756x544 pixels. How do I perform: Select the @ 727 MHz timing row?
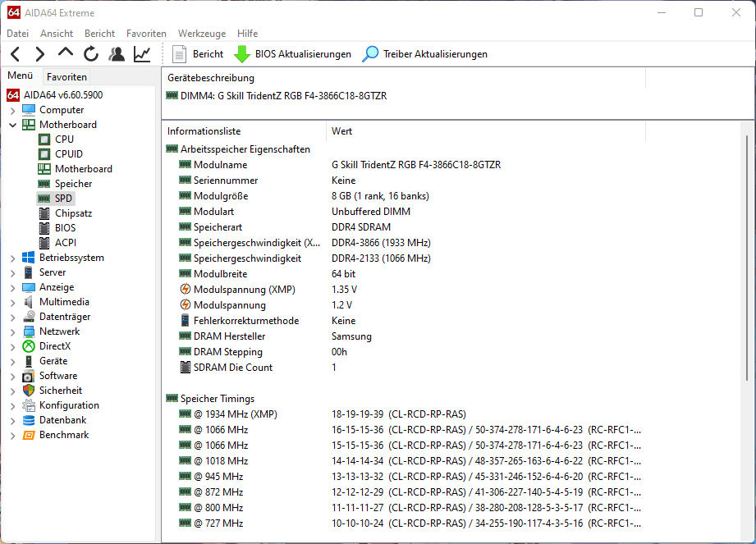pos(404,523)
